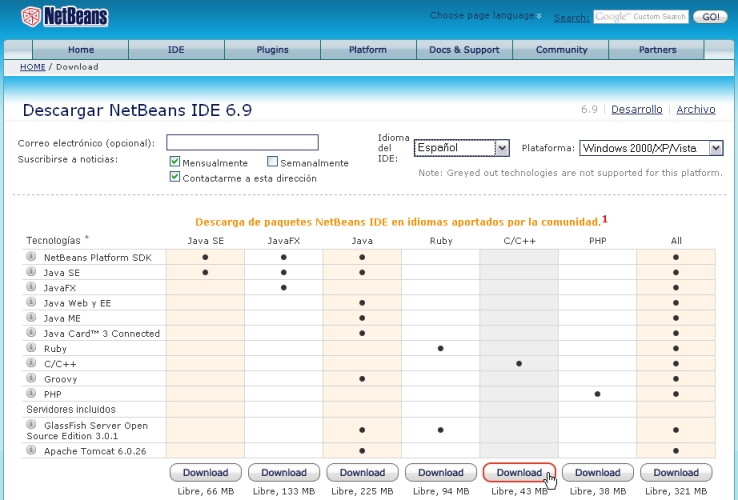Viewport: 738px width, 500px height.
Task: Click the 'PHP' column header
Action: pos(597,241)
